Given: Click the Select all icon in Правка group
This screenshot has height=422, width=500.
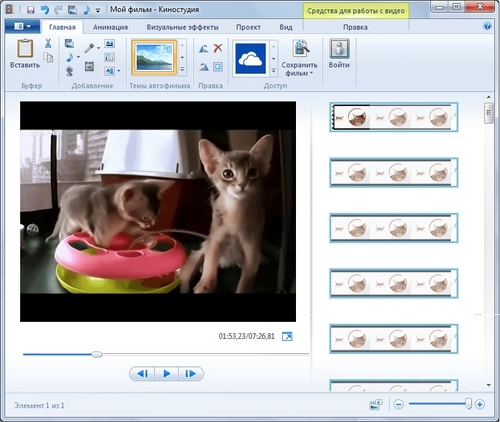Looking at the screenshot, I should (218, 67).
